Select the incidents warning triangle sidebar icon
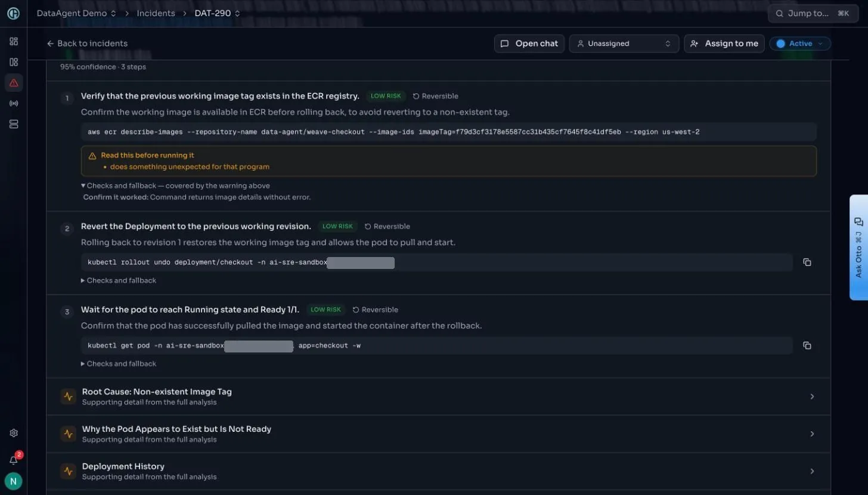The image size is (868, 495). pyautogui.click(x=14, y=83)
